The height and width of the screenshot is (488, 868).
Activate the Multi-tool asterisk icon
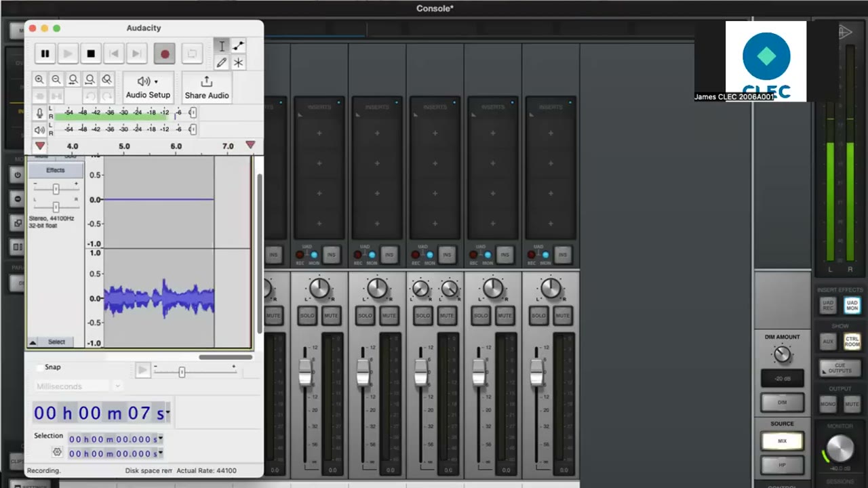(x=238, y=62)
